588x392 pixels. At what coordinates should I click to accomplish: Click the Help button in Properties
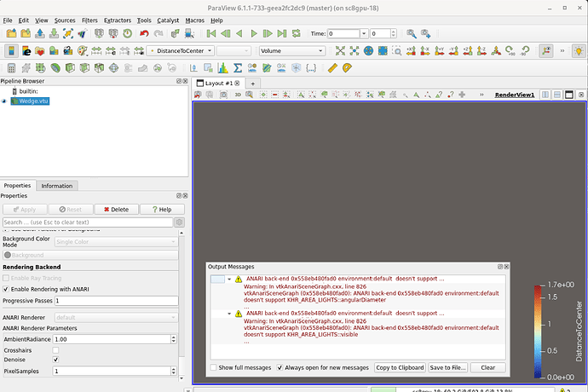click(x=162, y=210)
